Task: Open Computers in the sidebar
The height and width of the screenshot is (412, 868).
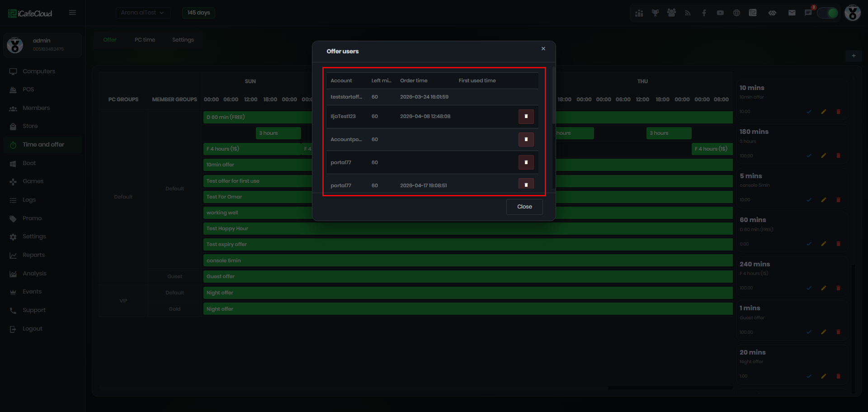Action: click(x=42, y=71)
